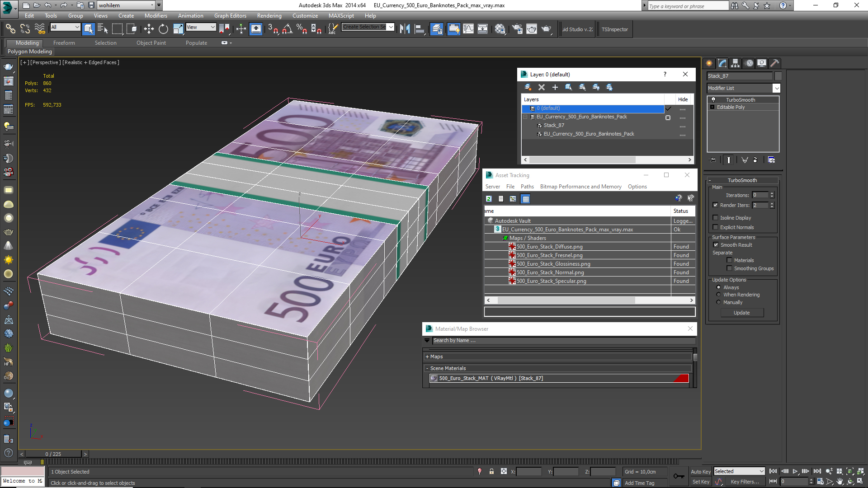Click the Mirror tool icon
Screen dimensions: 868x488
pyautogui.click(x=405, y=29)
